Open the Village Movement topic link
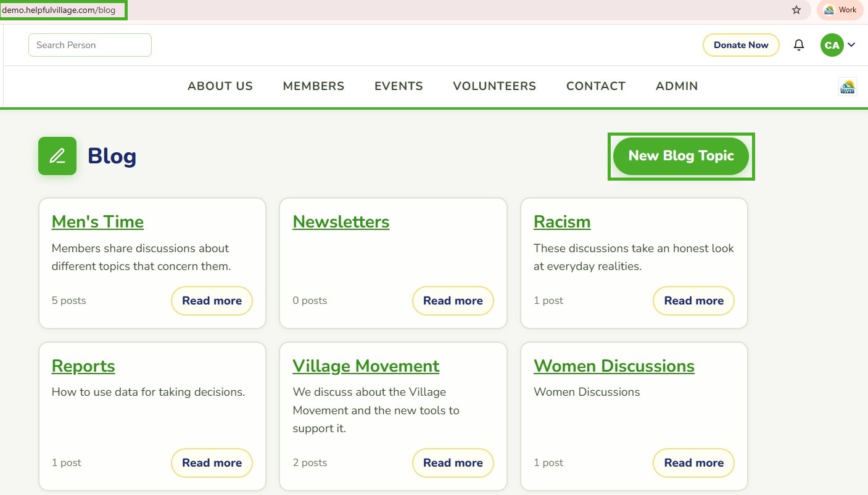 [x=366, y=366]
